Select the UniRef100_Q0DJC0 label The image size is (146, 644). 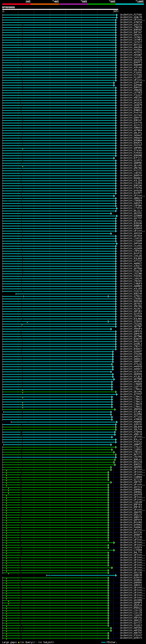tap(131, 25)
